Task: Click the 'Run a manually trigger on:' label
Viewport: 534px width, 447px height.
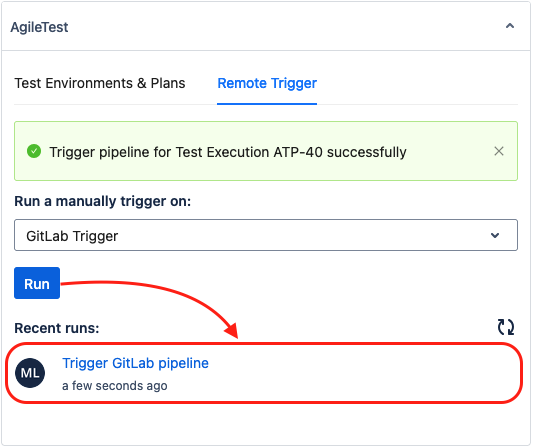Action: pos(103,201)
